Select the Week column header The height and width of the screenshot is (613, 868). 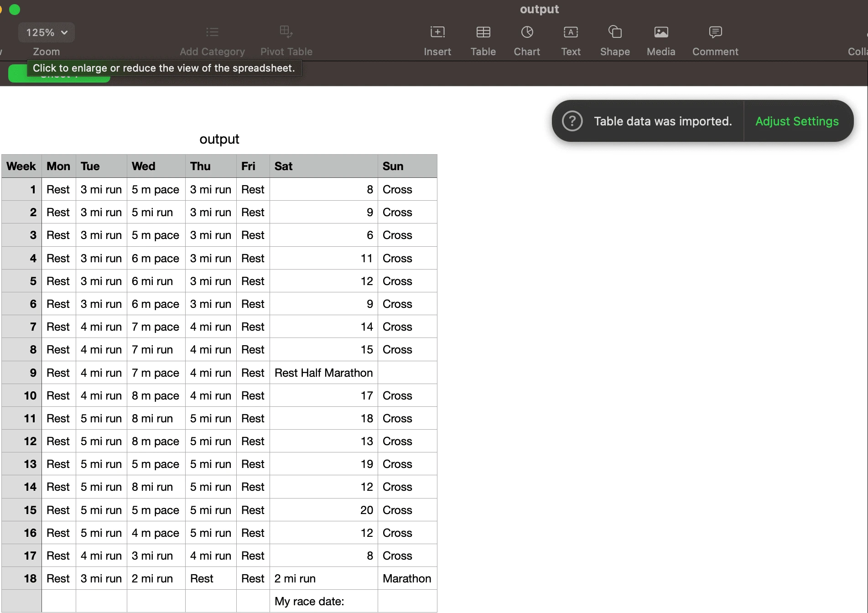tap(21, 166)
